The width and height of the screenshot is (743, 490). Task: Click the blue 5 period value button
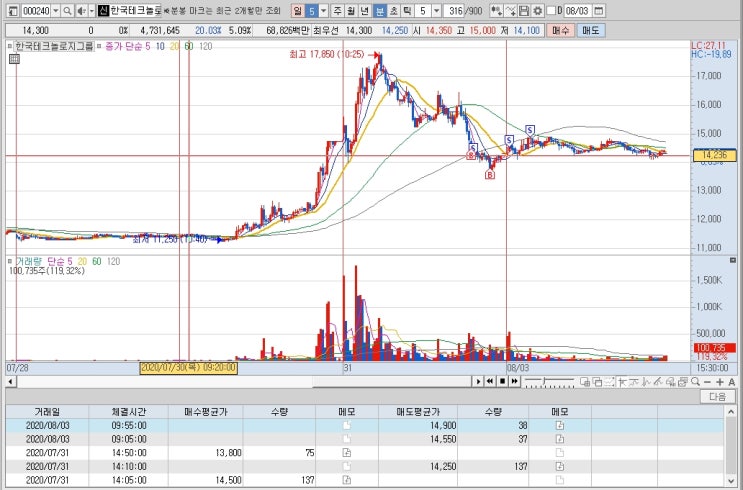[x=311, y=10]
